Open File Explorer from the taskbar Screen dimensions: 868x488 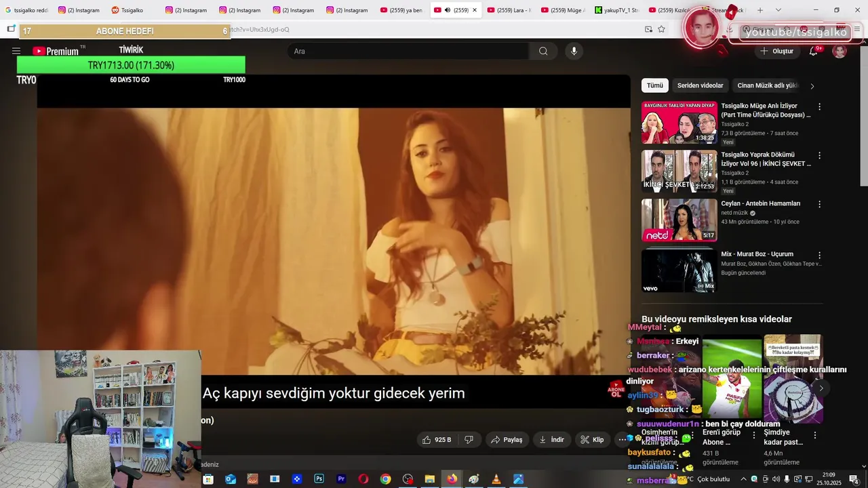coord(429,479)
